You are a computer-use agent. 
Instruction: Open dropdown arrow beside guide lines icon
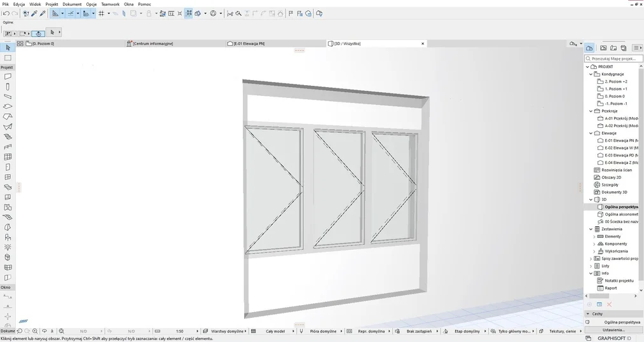pyautogui.click(x=62, y=13)
